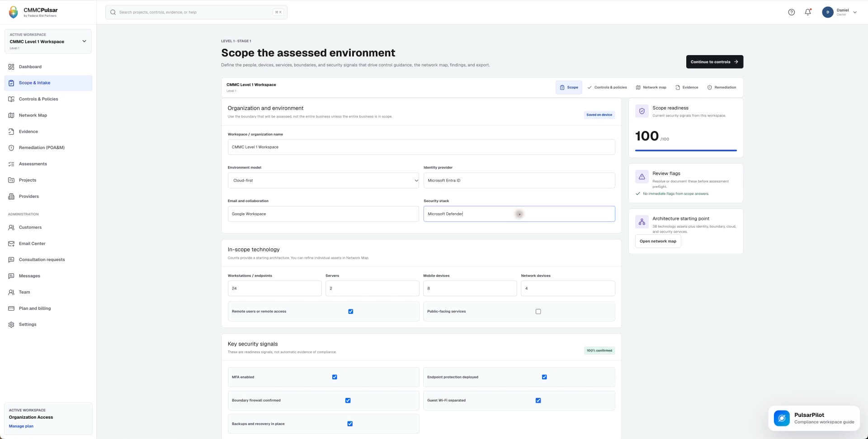
Task: Launch the PulsarPilot assistant icon
Action: tap(782, 418)
